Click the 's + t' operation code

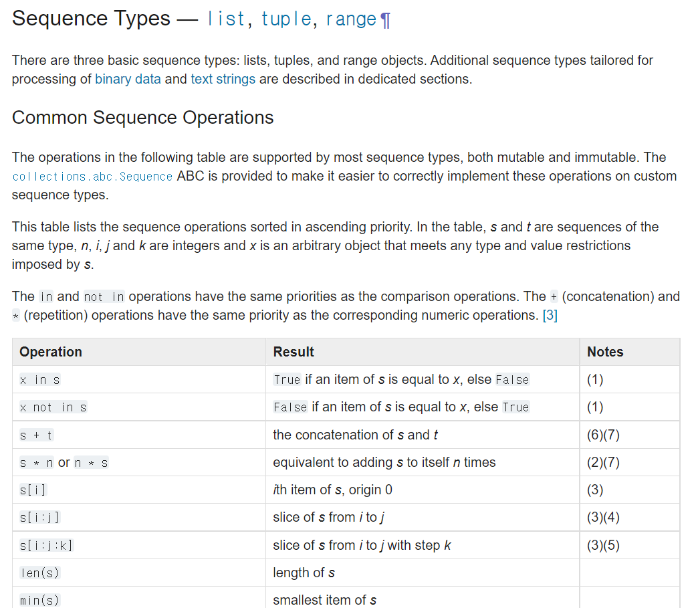pos(37,435)
